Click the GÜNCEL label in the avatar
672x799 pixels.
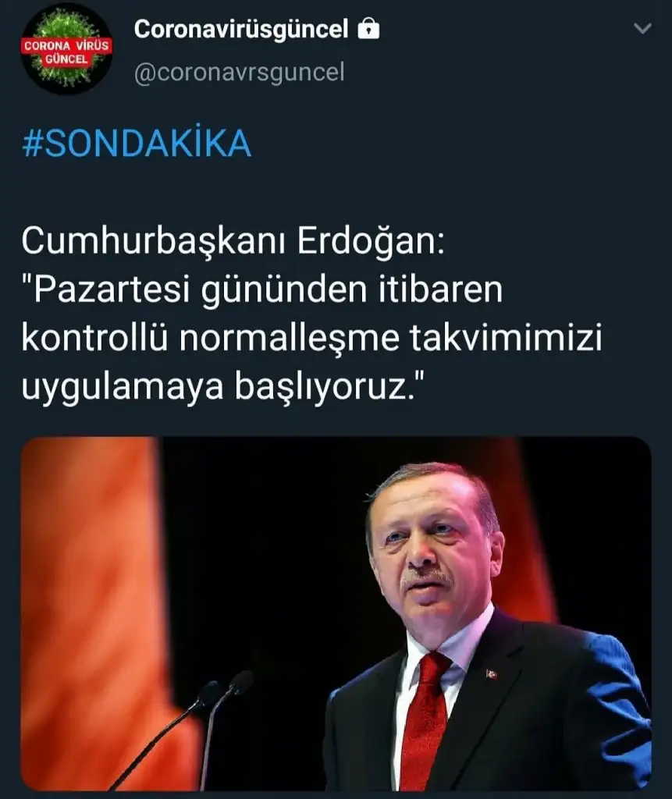(x=66, y=59)
